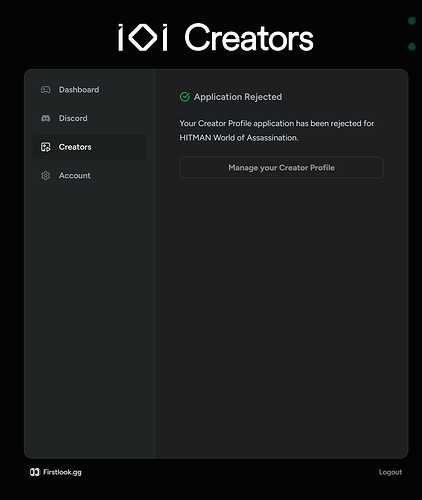Click the Logout link

[x=390, y=472]
